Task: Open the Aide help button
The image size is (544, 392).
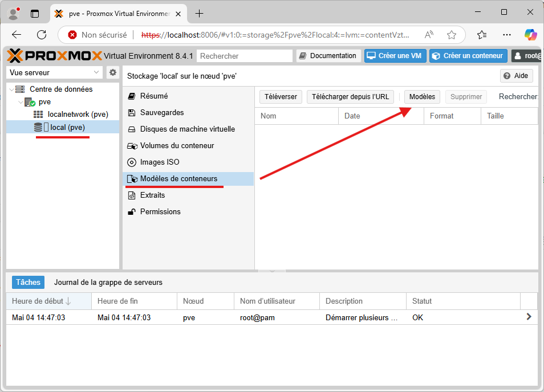Action: point(516,76)
